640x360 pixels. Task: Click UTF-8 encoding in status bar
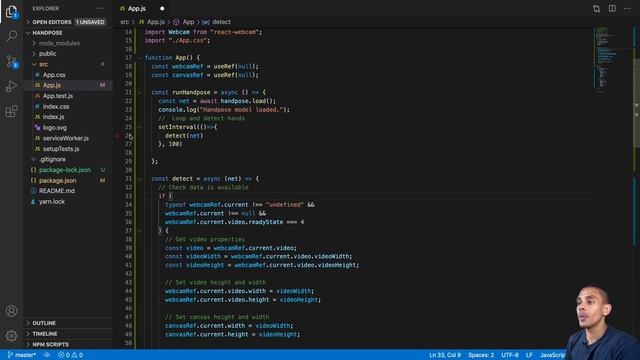coord(510,355)
